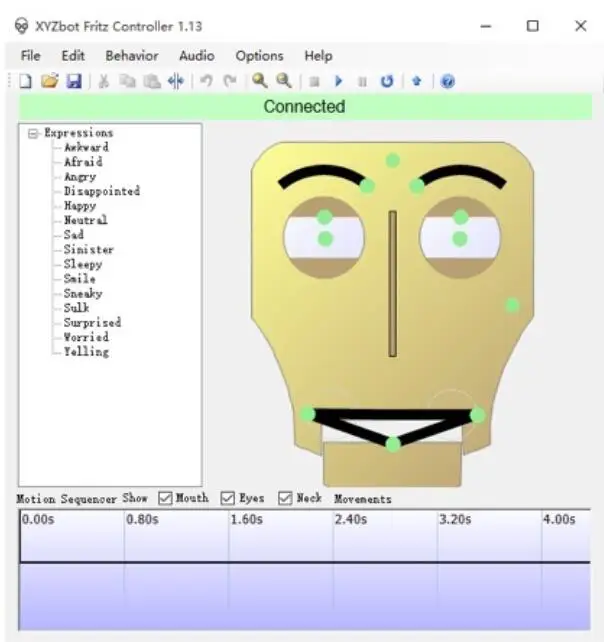This screenshot has width=604, height=642.
Task: Select the Sneaky expression
Action: (83, 294)
